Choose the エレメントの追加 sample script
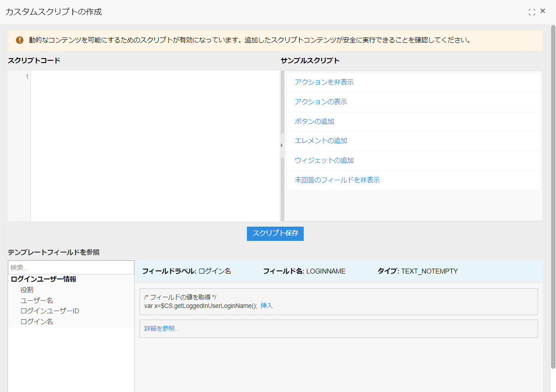Image resolution: width=556 pixels, height=392 pixels. pos(321,141)
